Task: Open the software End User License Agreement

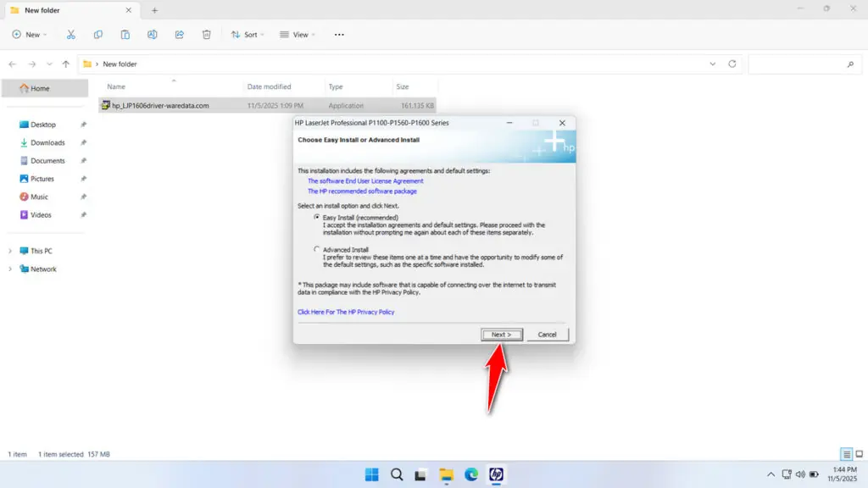Action: pyautogui.click(x=365, y=180)
